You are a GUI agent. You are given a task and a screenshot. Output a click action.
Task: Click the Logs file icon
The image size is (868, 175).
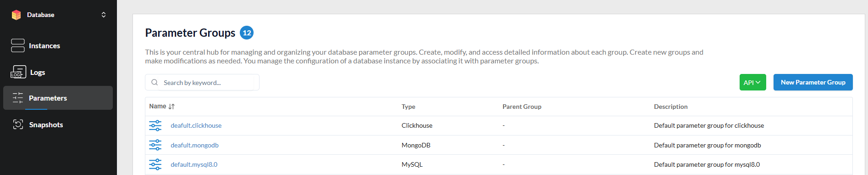pyautogui.click(x=18, y=72)
